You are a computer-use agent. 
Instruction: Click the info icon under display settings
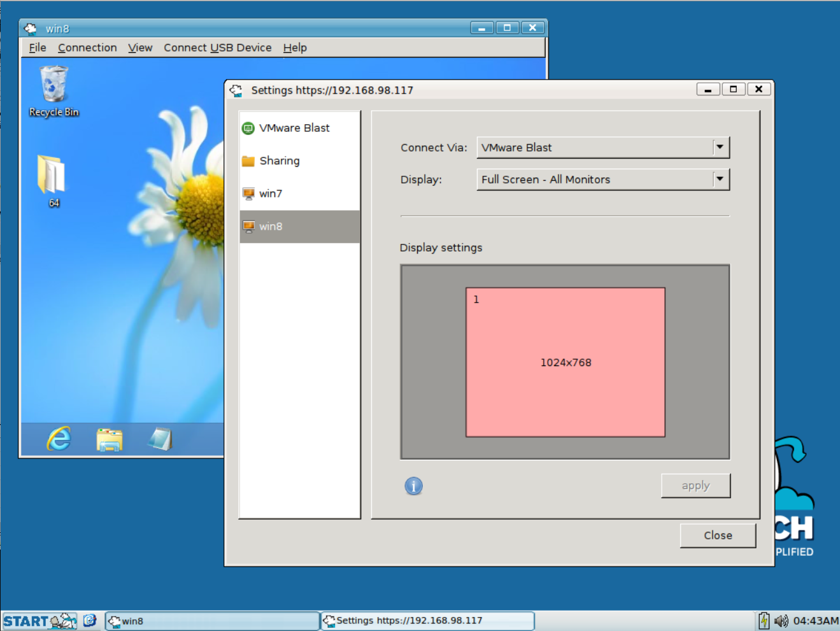point(413,485)
